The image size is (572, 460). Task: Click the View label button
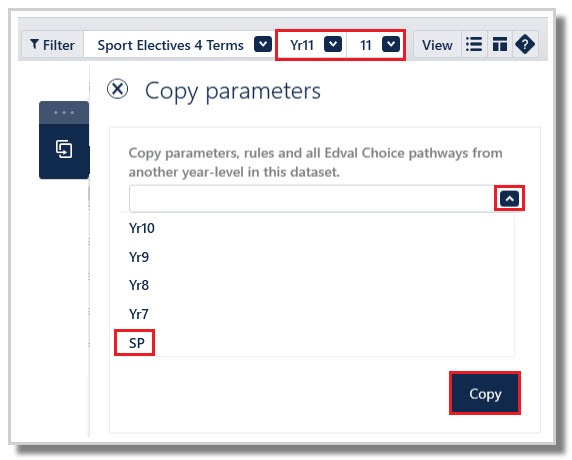click(437, 45)
